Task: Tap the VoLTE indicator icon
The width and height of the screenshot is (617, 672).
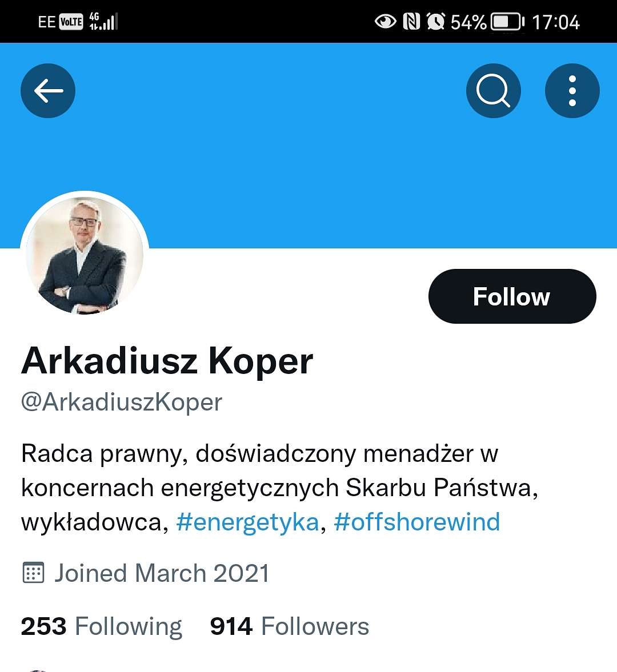Action: click(x=71, y=22)
